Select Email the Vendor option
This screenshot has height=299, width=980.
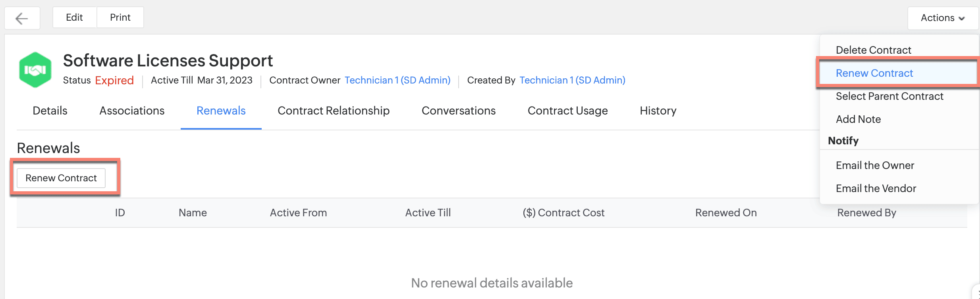point(876,188)
